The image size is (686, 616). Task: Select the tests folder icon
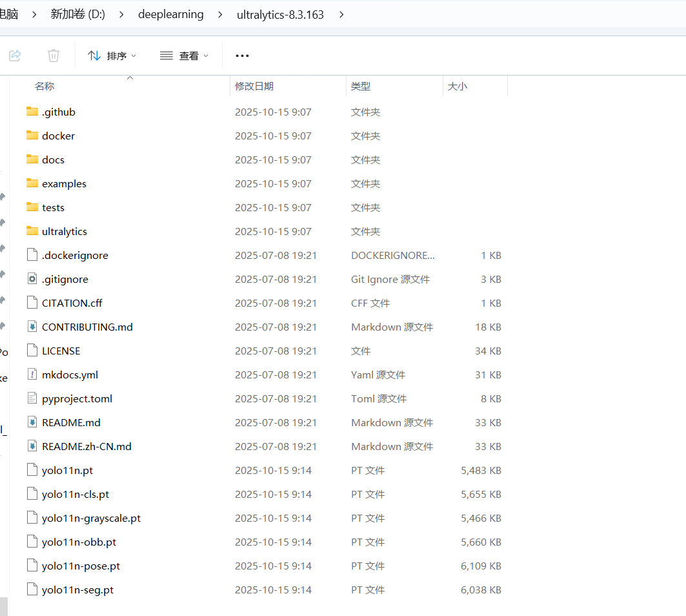pos(32,207)
